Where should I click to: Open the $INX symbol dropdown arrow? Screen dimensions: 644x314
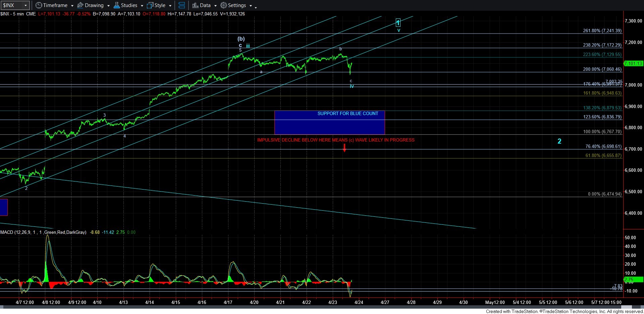(25, 5)
